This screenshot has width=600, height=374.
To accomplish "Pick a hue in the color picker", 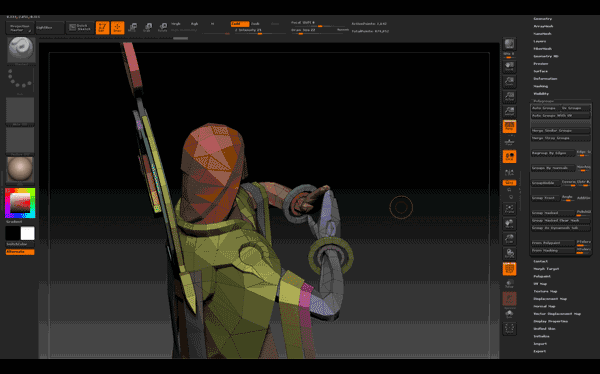I will point(20,203).
